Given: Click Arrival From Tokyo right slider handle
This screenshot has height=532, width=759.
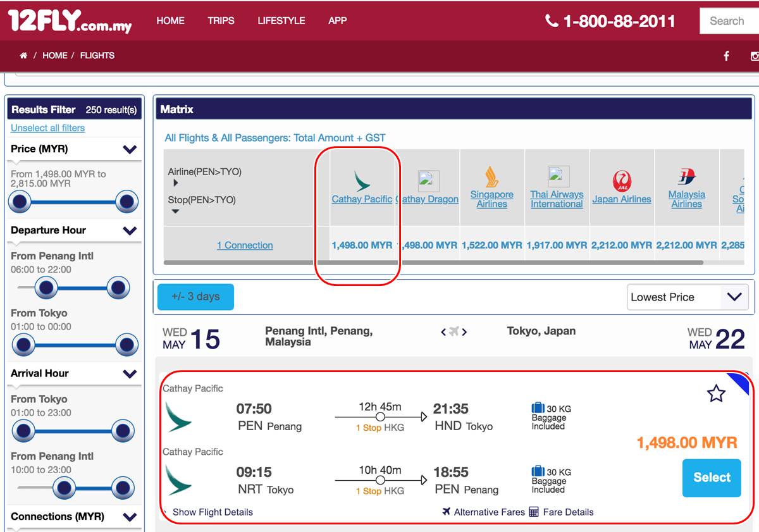Looking at the screenshot, I should 123,431.
